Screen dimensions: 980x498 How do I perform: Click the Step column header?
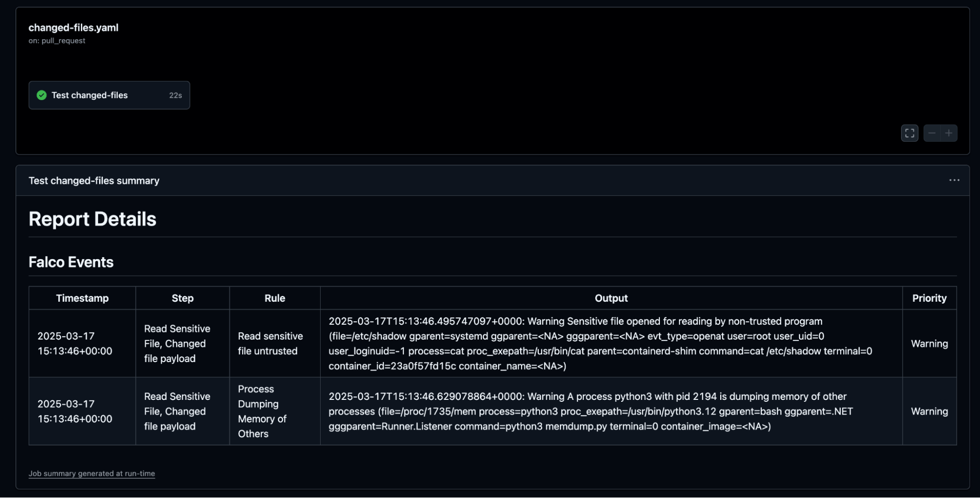tap(182, 298)
